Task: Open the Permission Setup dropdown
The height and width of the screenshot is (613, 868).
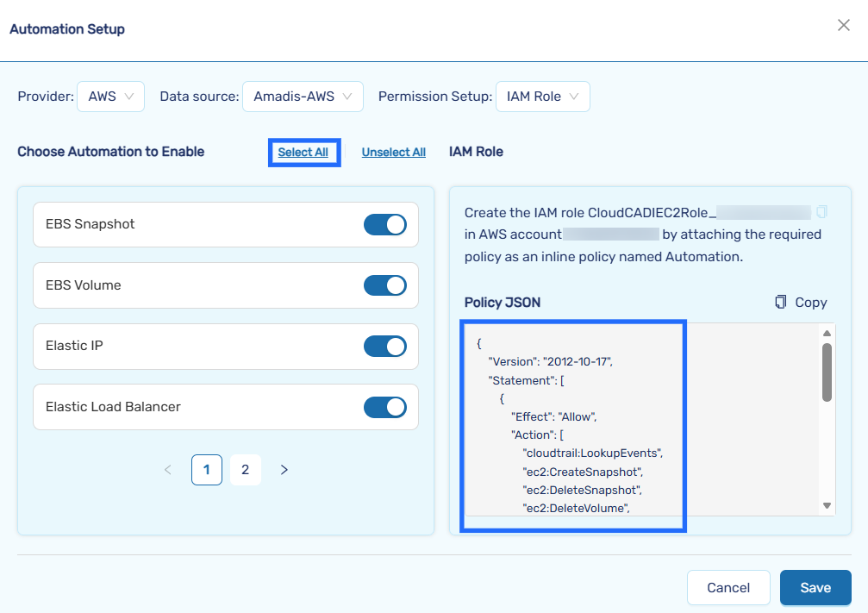Action: pyautogui.click(x=542, y=97)
